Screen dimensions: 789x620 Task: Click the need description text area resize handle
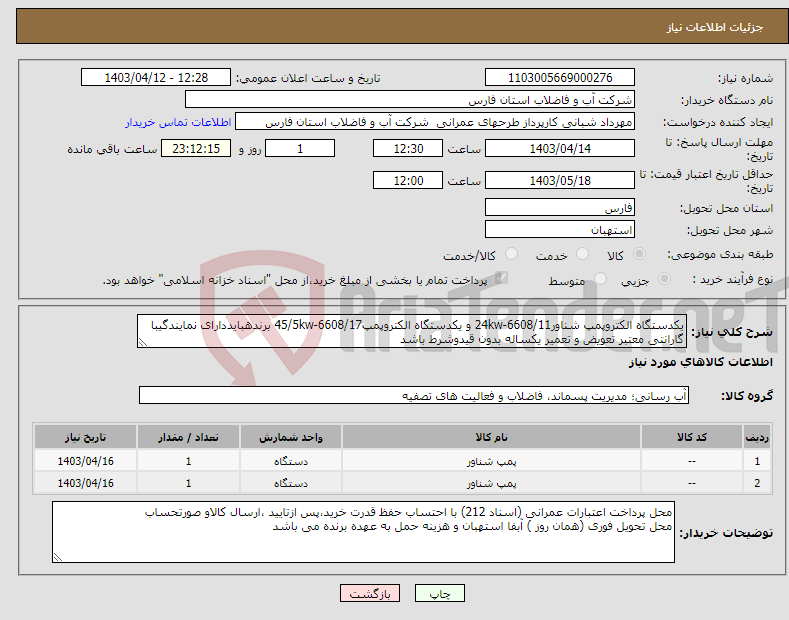[143, 343]
